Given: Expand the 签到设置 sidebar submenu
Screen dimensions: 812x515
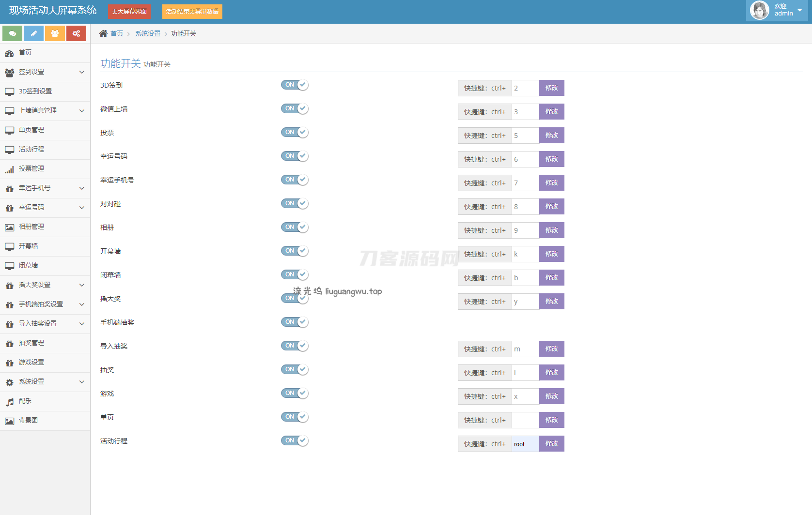Looking at the screenshot, I should click(81, 72).
